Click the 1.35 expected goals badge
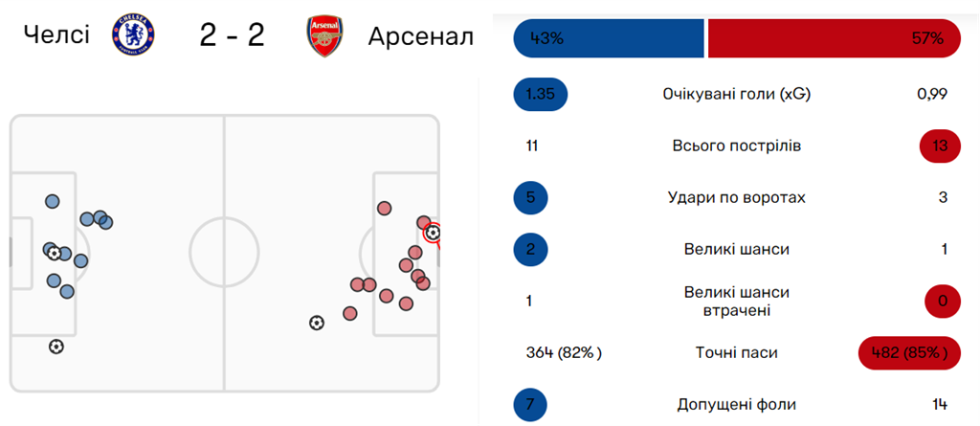The width and height of the screenshot is (980, 426). point(541,95)
